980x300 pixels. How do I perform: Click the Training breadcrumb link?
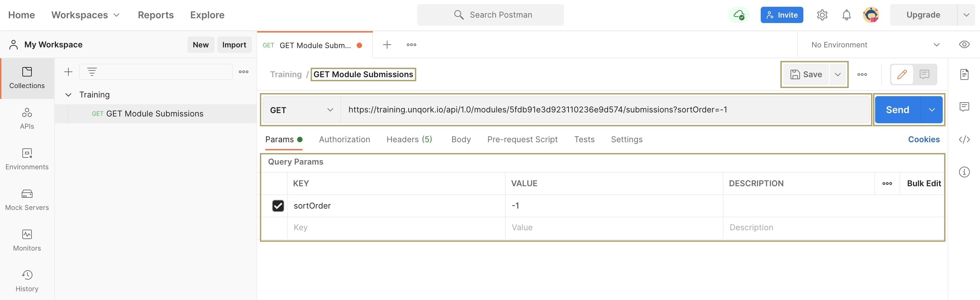click(x=286, y=74)
